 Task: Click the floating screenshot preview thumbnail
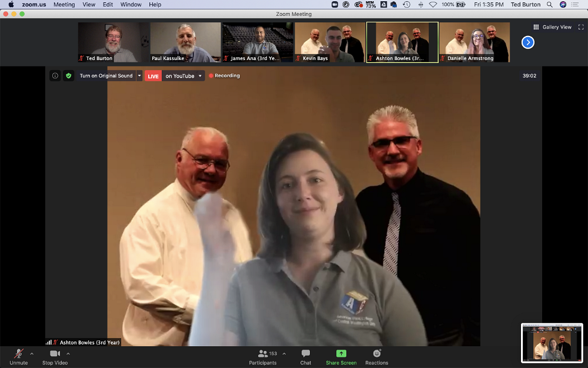pyautogui.click(x=552, y=343)
